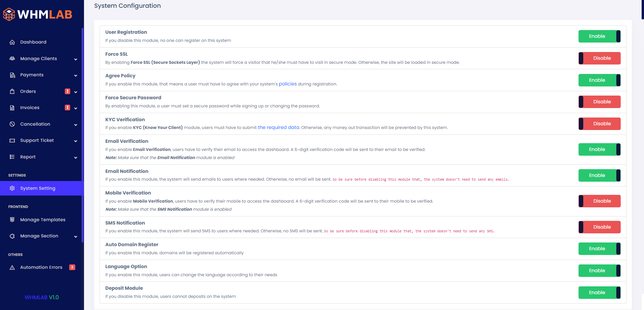Toggle the KYC Verification switch

(x=599, y=124)
